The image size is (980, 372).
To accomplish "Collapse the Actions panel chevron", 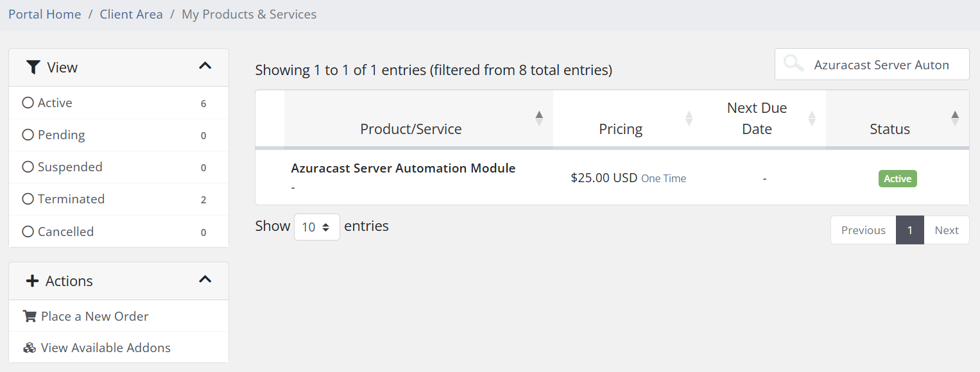I will point(205,280).
